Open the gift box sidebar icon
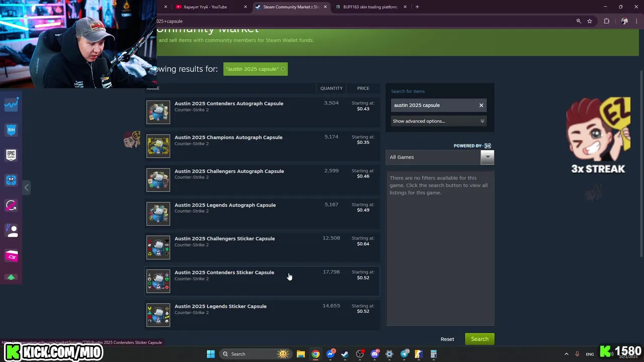 click(x=11, y=180)
